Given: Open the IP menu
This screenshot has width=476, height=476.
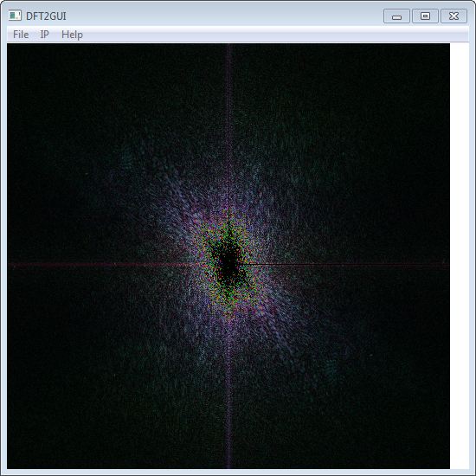Looking at the screenshot, I should 45,35.
